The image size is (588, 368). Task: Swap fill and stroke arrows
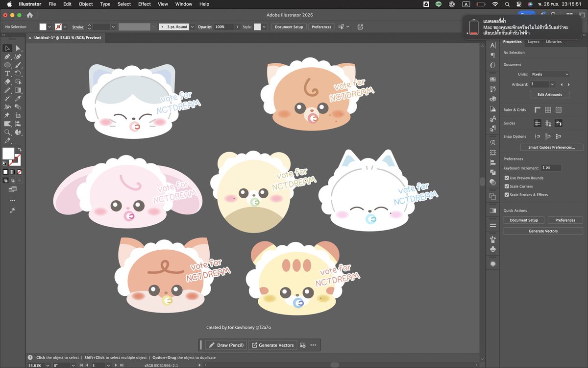(x=20, y=149)
